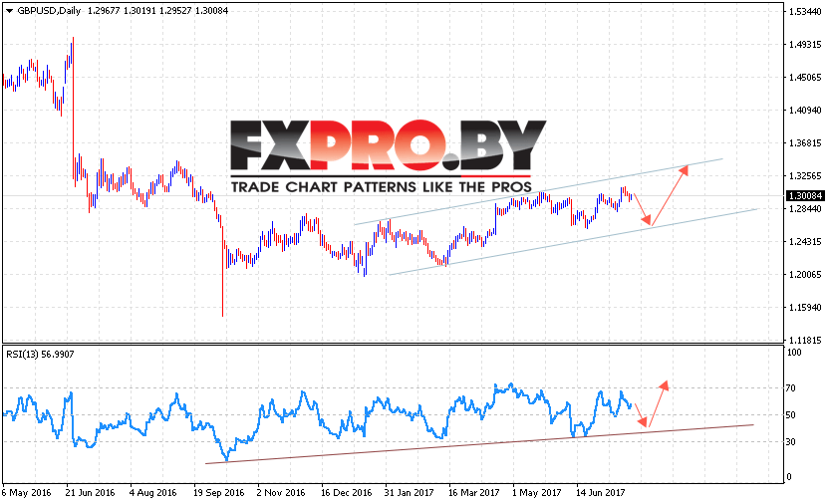Select the 14 Jun 2017 date label
Viewport: 826px width, 504px height.
coord(600,493)
